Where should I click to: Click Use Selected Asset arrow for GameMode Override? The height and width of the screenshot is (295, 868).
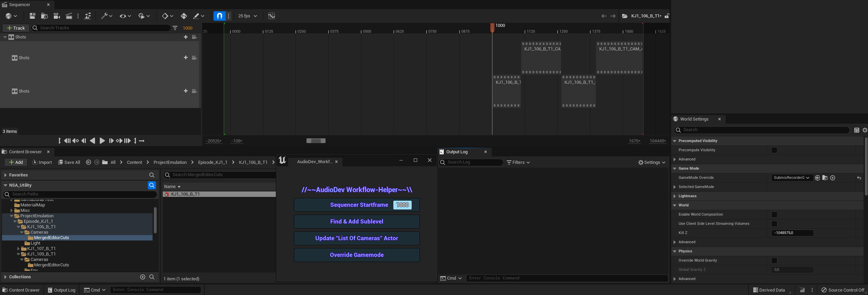point(817,178)
